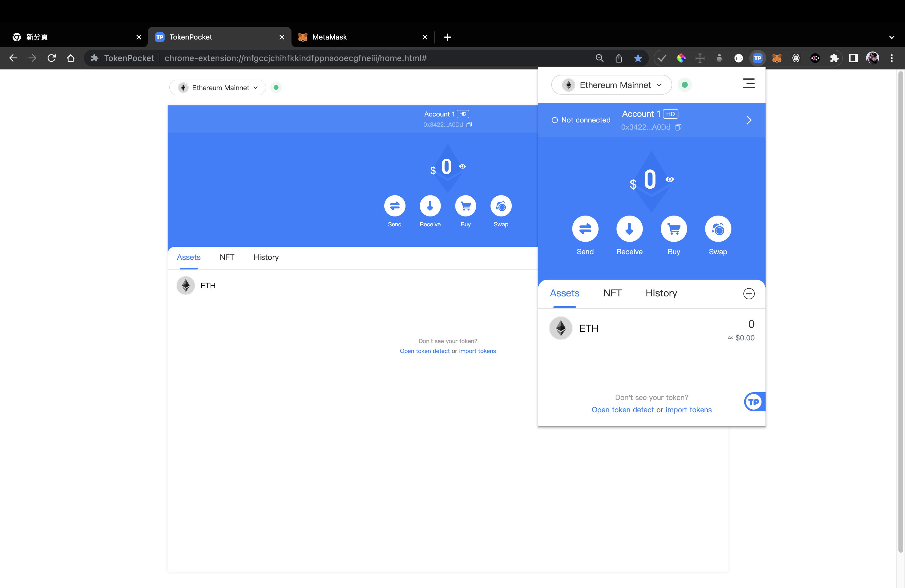Switch to NFT tab in the popup
Screen dimensions: 905x588
tap(612, 293)
